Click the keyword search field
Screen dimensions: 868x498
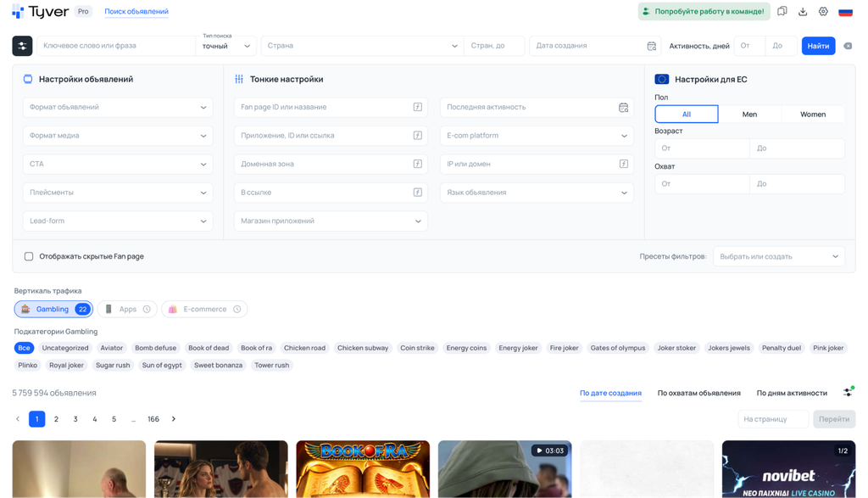[115, 46]
